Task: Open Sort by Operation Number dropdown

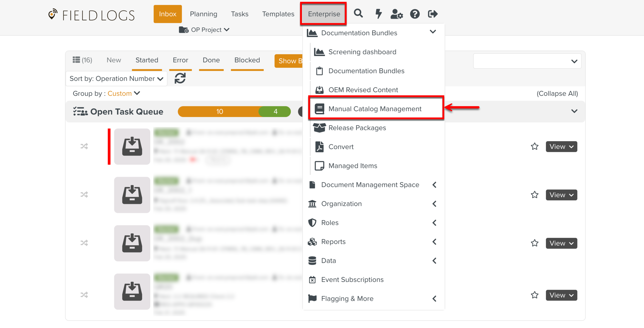Action: (x=116, y=79)
